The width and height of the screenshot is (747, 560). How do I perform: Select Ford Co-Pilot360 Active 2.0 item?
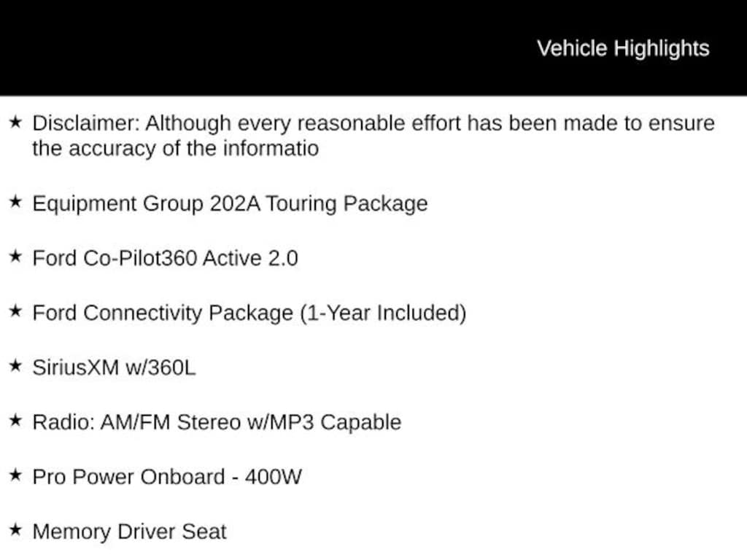[166, 258]
